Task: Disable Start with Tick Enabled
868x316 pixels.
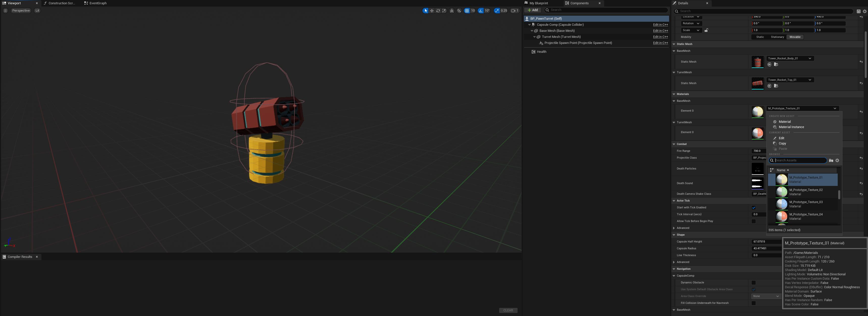Action: pos(754,207)
